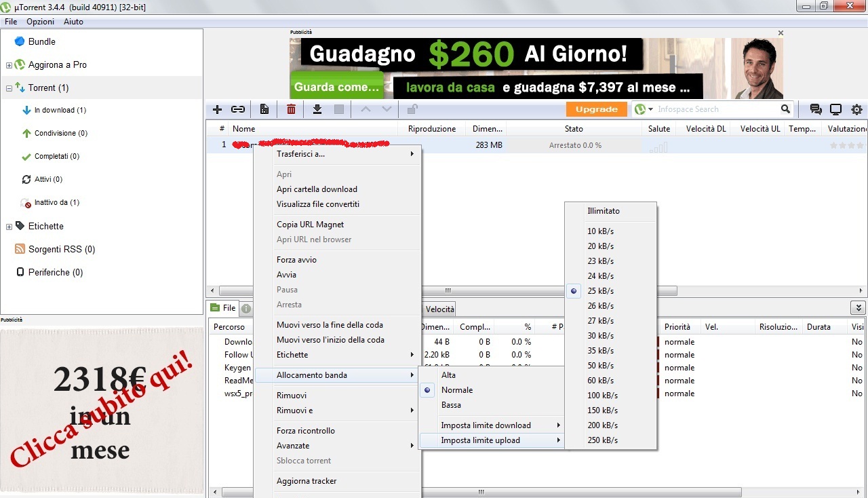Open Imposta limite download submenu
Viewport: 868px width, 498px height.
click(492, 425)
